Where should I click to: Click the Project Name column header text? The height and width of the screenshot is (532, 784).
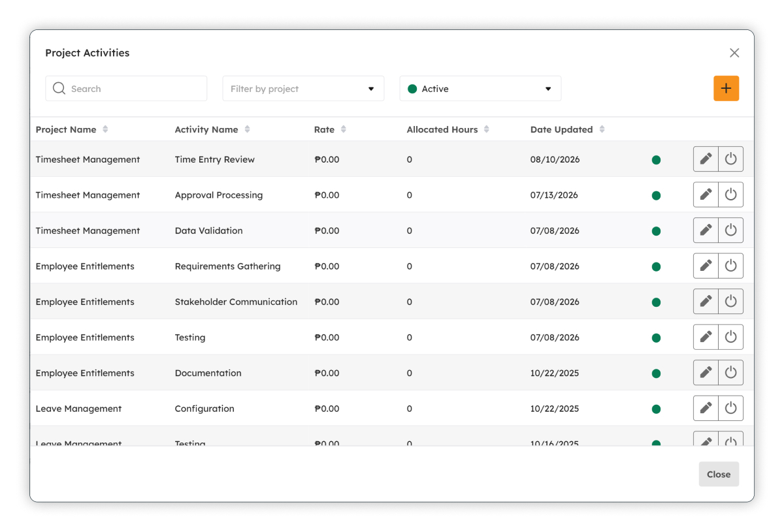point(65,129)
